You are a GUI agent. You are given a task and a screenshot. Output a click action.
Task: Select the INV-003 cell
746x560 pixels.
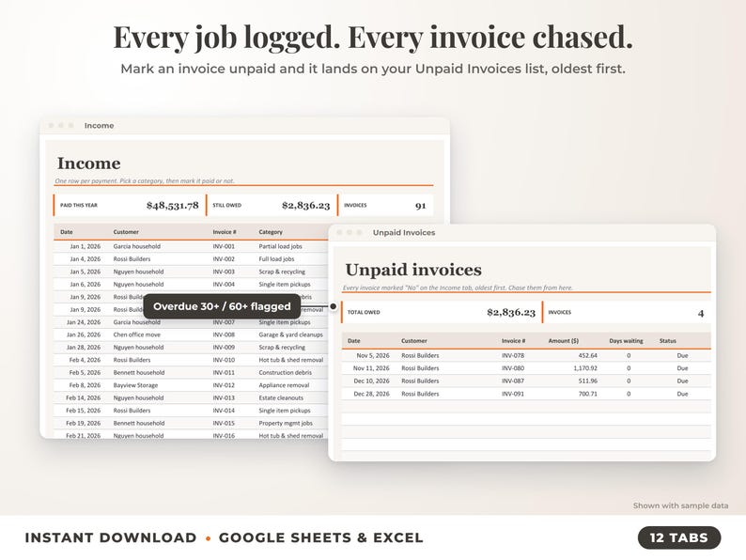[x=224, y=272]
